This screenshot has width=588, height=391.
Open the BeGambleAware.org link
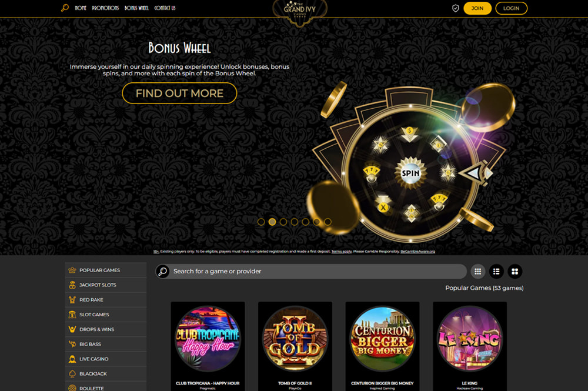[417, 252]
